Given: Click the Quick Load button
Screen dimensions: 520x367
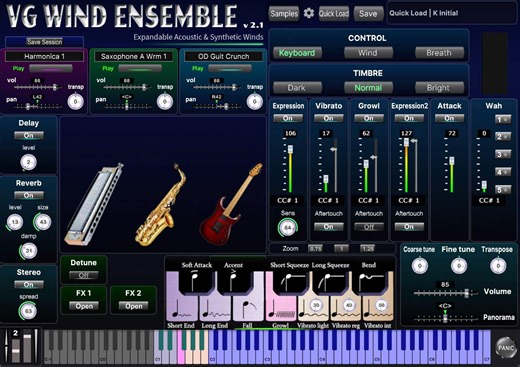Looking at the screenshot, I should click(334, 14).
